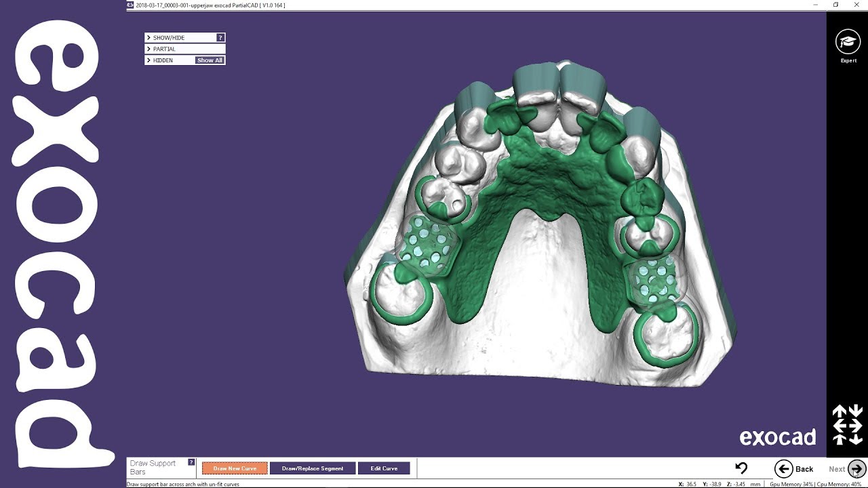
Task: Expand the SHOW/HIDE panel
Action: [149, 38]
